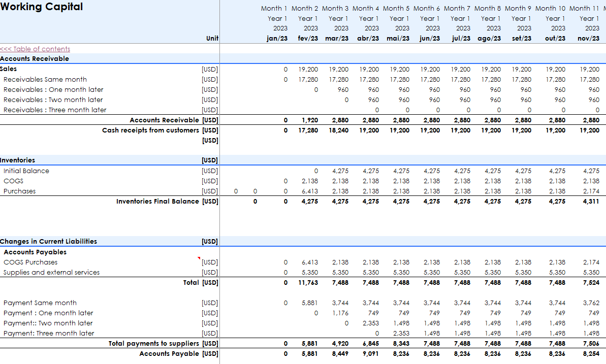Select the Working Capital title cell
The image size is (606, 364).
coord(42,7)
